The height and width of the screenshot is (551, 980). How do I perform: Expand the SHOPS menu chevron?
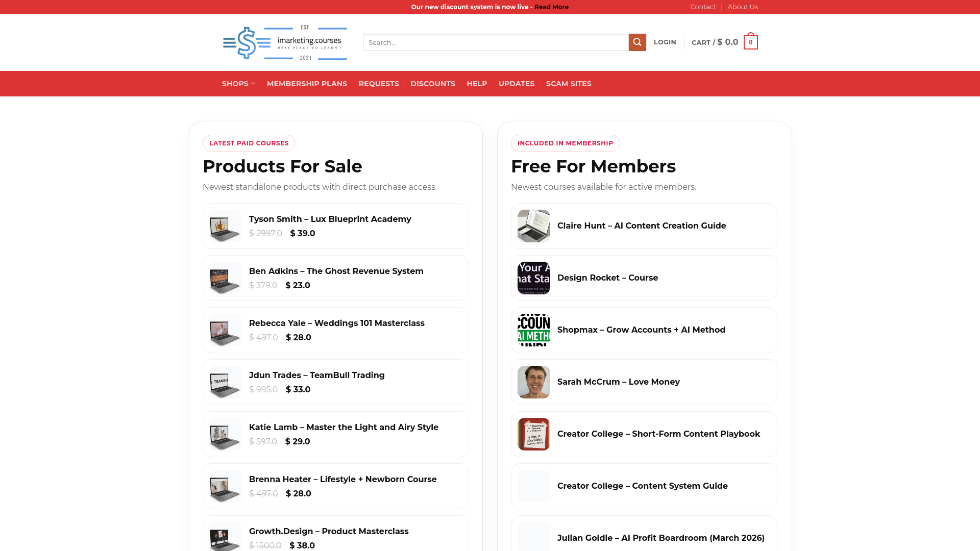tap(253, 84)
